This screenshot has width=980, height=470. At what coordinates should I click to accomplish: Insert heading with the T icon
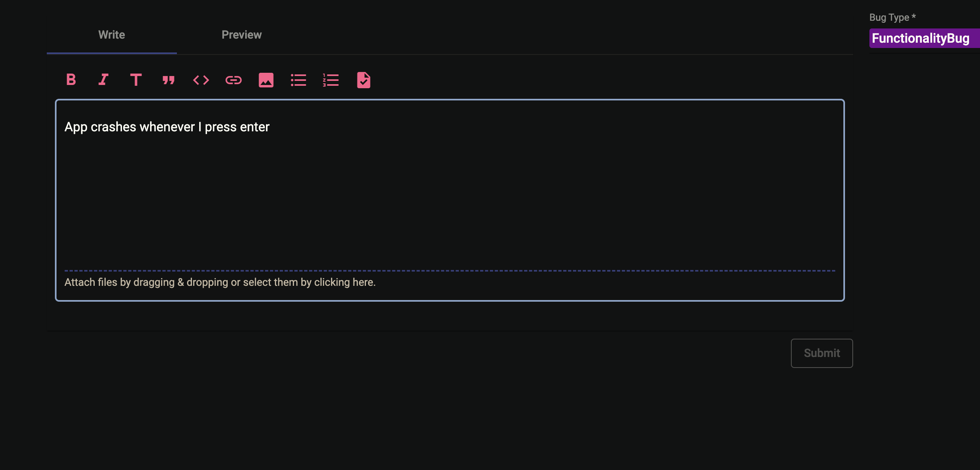pos(136,80)
